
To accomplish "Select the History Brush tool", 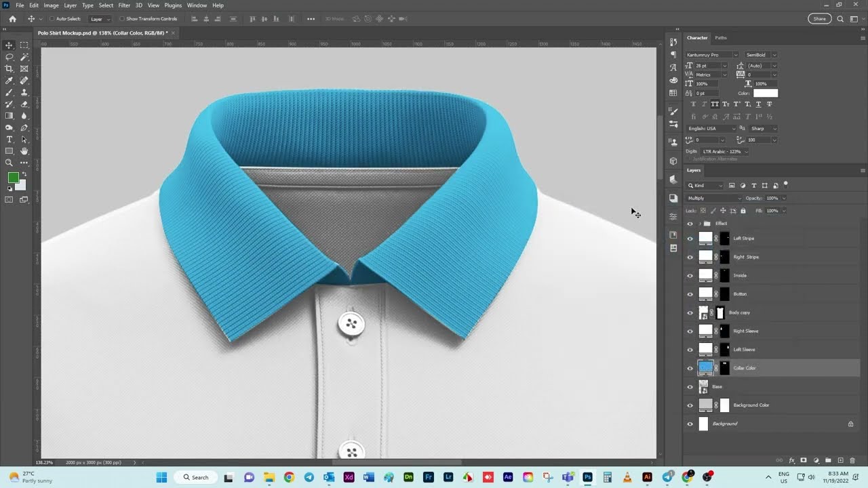I will click(x=9, y=104).
